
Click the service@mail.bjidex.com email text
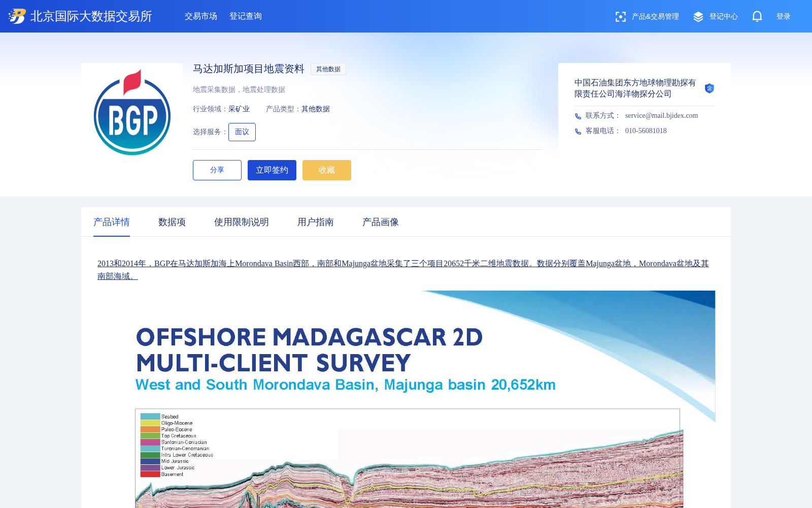pyautogui.click(x=661, y=116)
